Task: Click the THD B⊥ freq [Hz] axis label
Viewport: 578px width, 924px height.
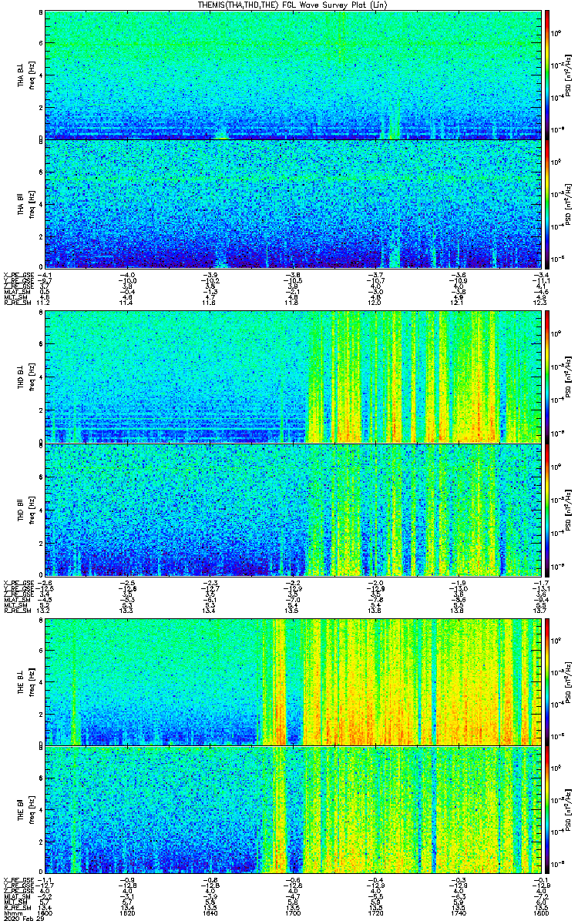Action: coord(26,377)
